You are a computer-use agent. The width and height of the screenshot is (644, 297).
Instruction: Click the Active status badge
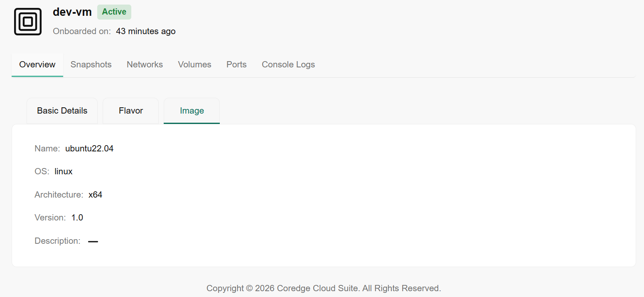[114, 12]
